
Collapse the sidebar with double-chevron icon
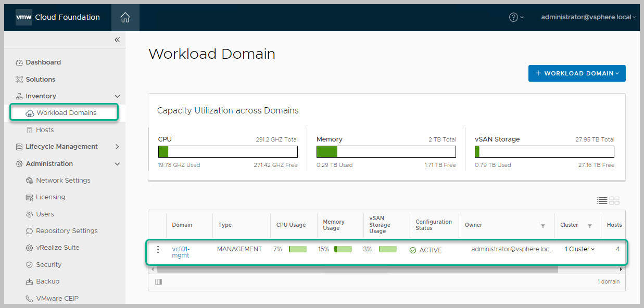pos(117,40)
